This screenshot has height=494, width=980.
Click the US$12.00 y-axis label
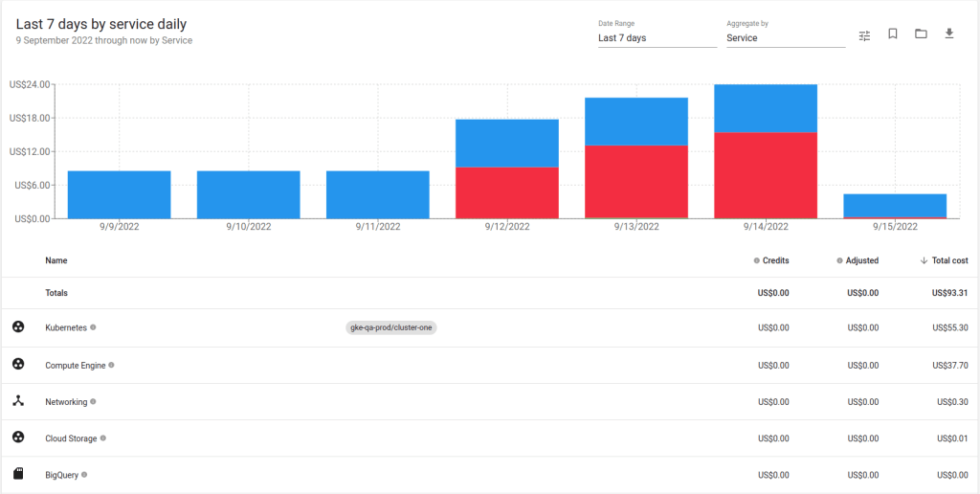(30, 151)
